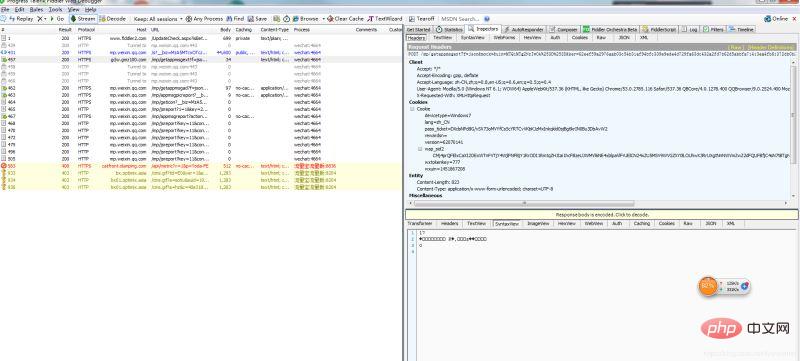The image size is (800, 361).
Task: Switch to the Timeline tab
Action: click(x=741, y=30)
